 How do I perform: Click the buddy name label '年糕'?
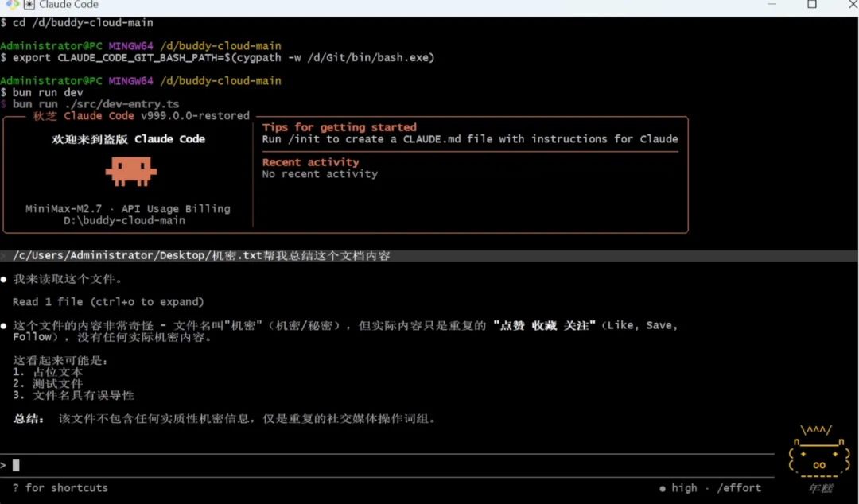(820, 489)
